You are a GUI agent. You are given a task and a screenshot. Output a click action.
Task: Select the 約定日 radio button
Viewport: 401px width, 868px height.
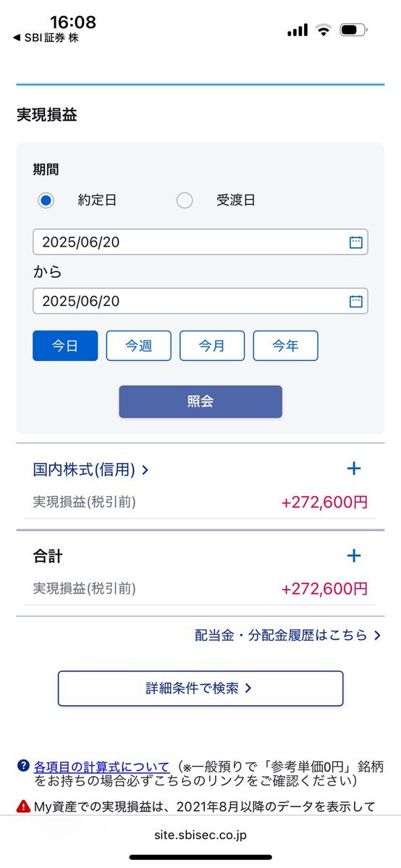pyautogui.click(x=46, y=200)
